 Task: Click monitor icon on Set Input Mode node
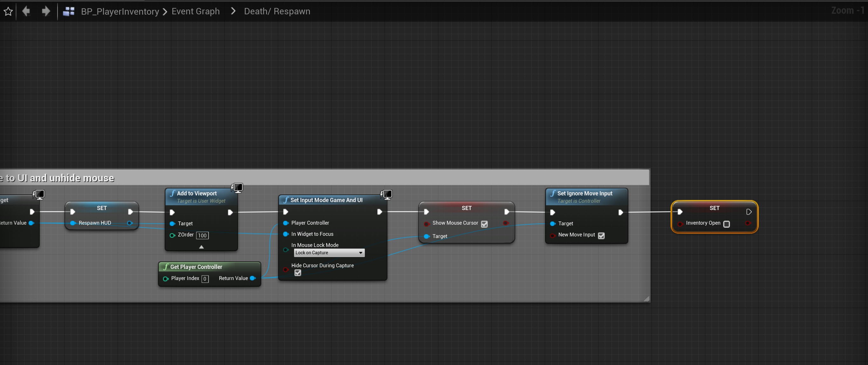click(x=387, y=194)
